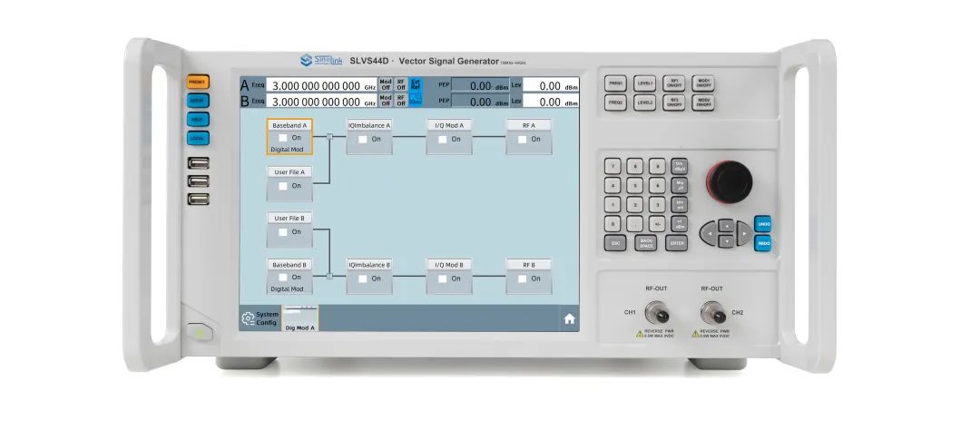Enable IQImbalance B checkbox
The height and width of the screenshot is (430, 980).
click(362, 279)
